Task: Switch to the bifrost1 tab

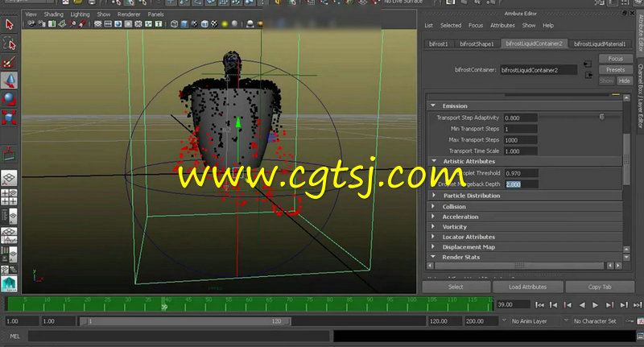Action: click(438, 44)
